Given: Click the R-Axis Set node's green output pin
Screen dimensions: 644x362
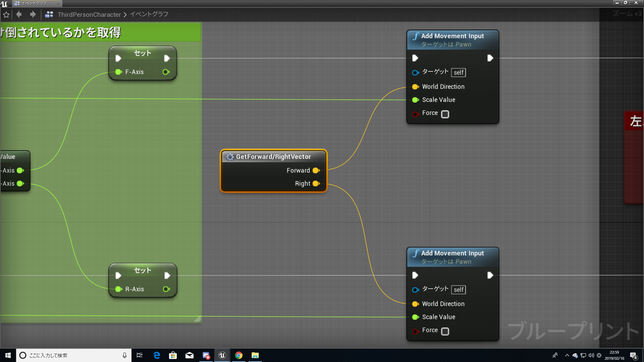Looking at the screenshot, I should coord(166,289).
